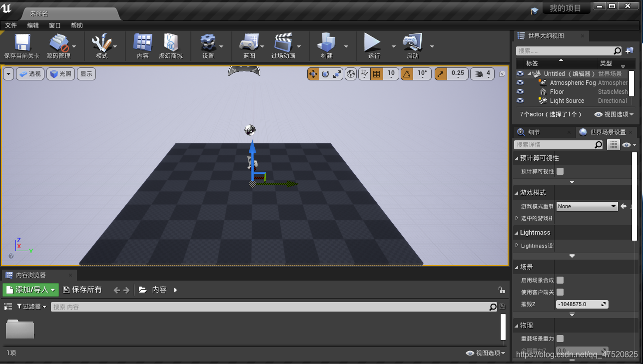Click the Build (构建) toolbar icon
643x364 pixels.
coord(327,43)
